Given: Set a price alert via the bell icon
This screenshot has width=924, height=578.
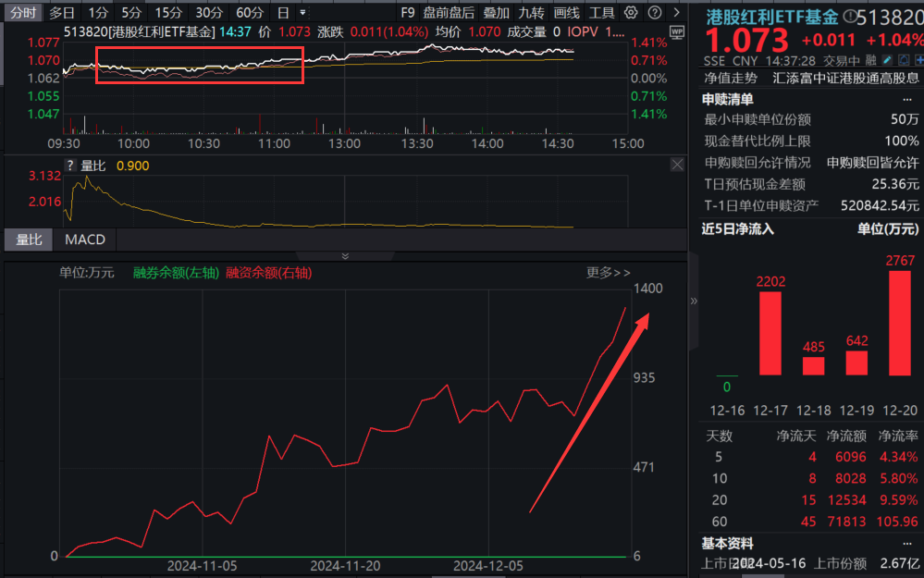Looking at the screenshot, I should [904, 59].
